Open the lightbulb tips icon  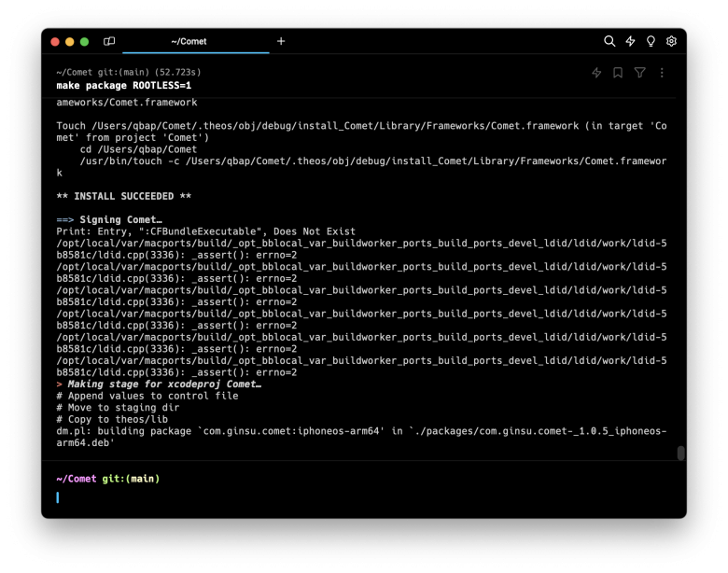tap(651, 41)
